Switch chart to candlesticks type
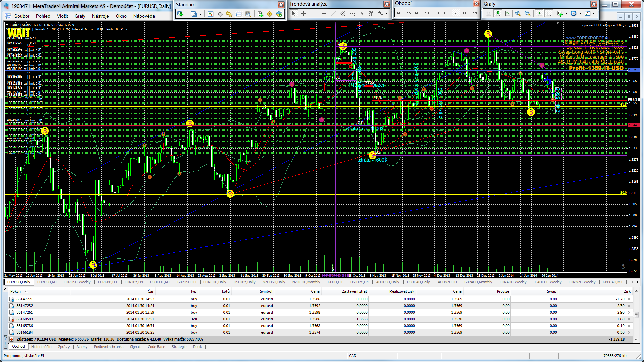This screenshot has height=362, width=644. coord(498,13)
